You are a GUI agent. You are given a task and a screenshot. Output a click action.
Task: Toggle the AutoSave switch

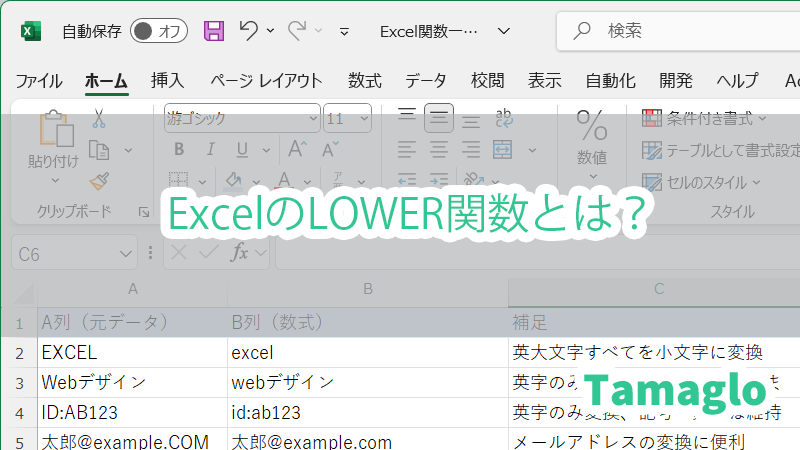point(159,31)
